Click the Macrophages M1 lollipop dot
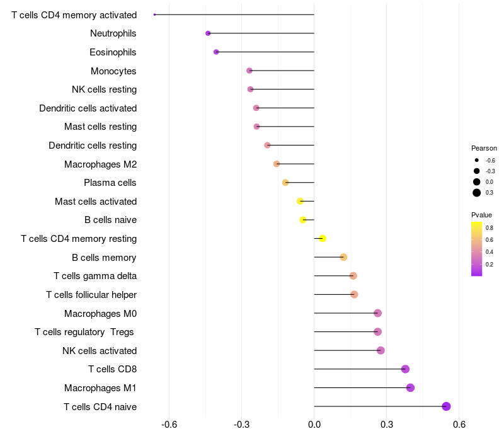 coord(410,387)
